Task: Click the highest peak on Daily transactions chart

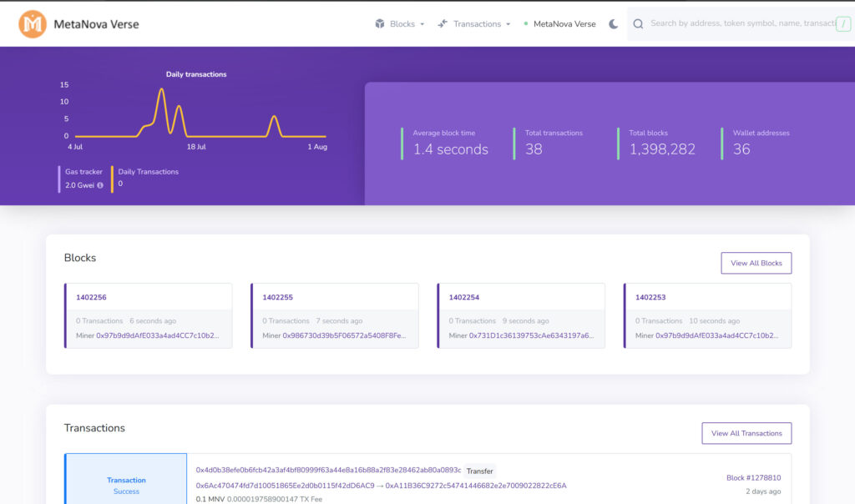Action: (162, 89)
